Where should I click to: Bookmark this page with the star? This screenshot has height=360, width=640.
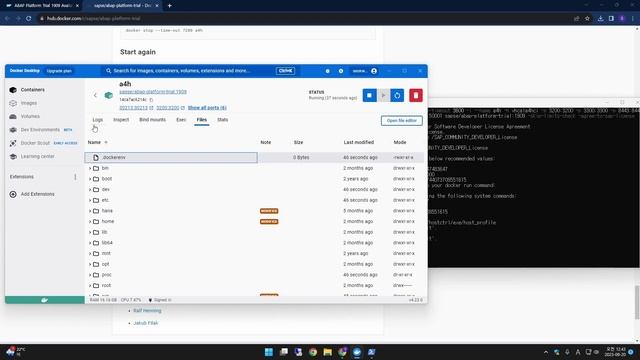coord(587,18)
